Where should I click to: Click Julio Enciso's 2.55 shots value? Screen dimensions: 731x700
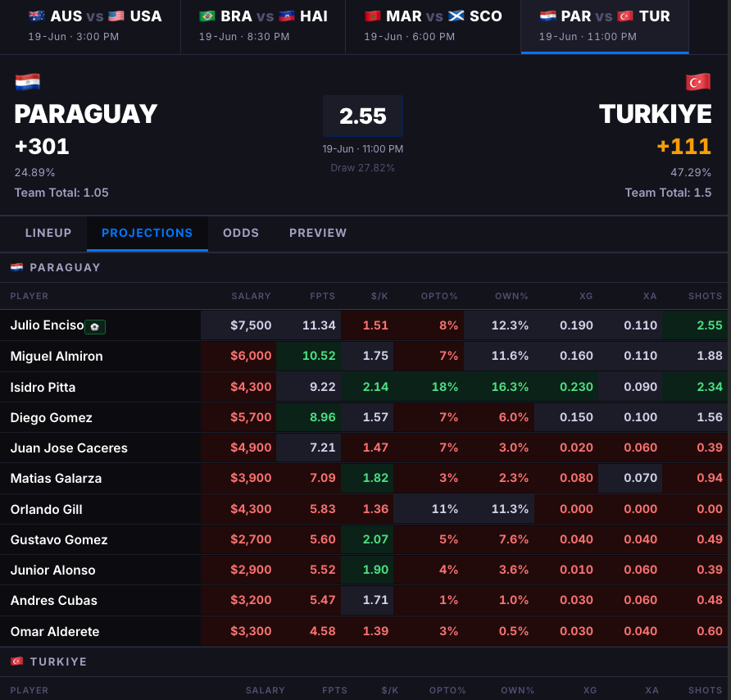pyautogui.click(x=710, y=325)
